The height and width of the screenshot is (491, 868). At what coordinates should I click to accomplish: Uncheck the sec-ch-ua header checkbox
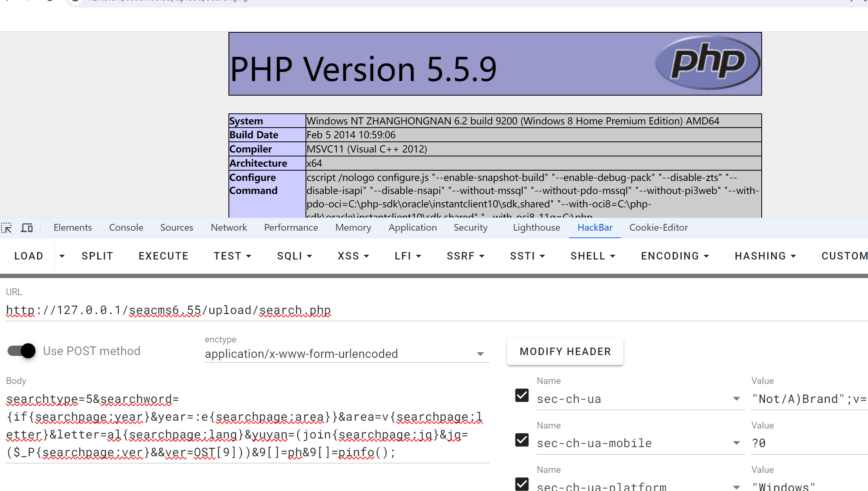click(x=522, y=395)
